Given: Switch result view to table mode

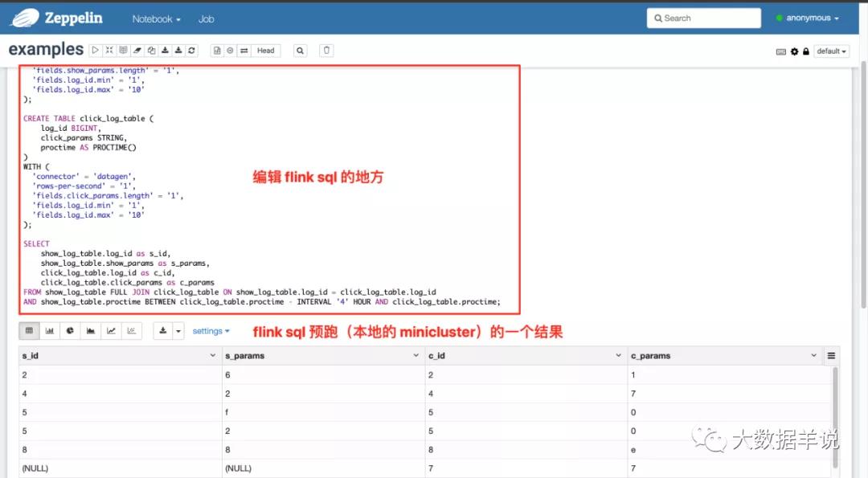Looking at the screenshot, I should pos(29,330).
